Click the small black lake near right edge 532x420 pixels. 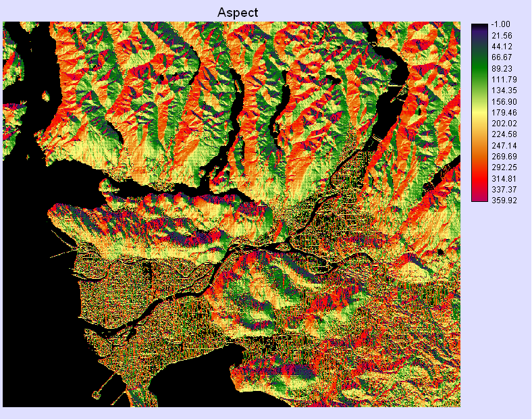coord(441,252)
